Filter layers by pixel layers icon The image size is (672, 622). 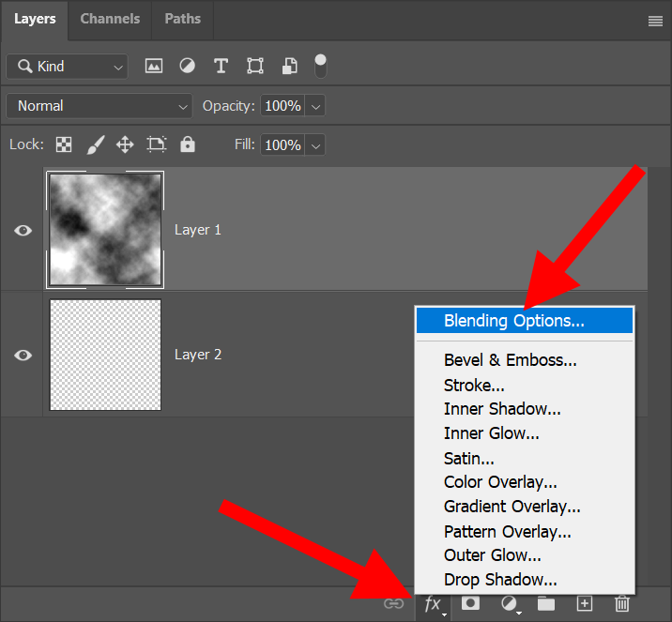click(153, 67)
